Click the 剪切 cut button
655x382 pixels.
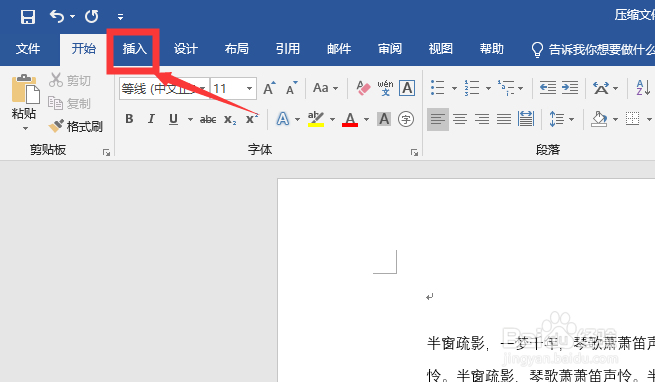tap(70, 80)
